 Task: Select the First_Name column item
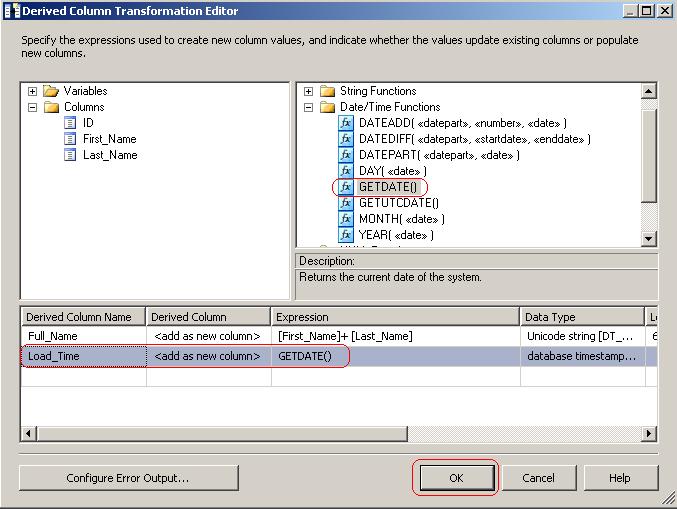(x=110, y=139)
